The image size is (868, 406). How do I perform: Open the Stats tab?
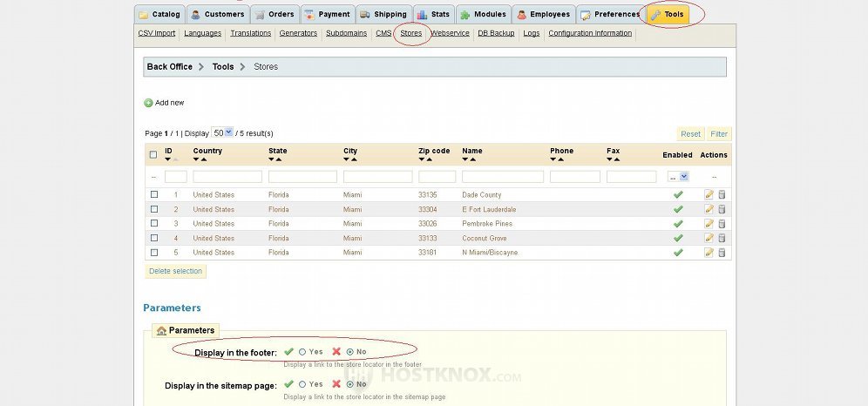point(433,15)
